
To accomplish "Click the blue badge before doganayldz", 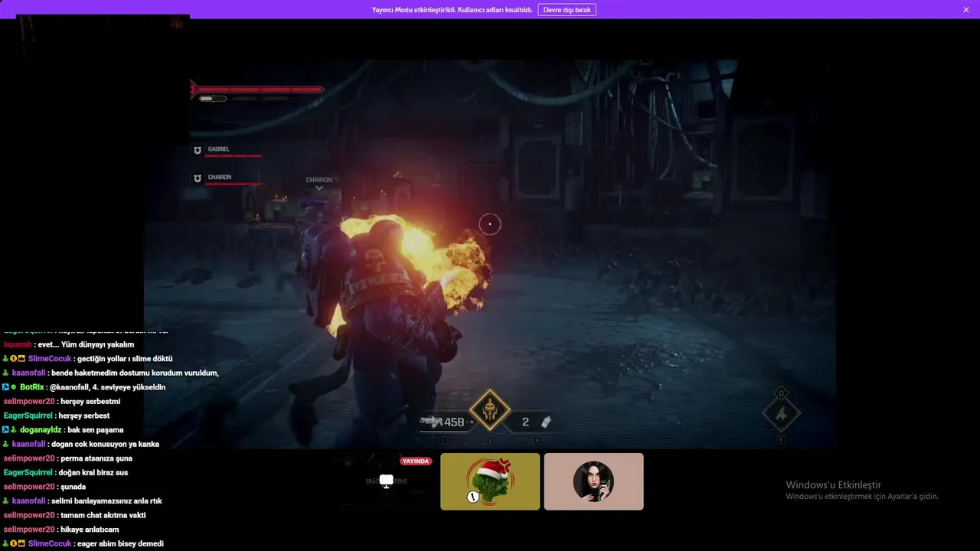I will (x=5, y=430).
